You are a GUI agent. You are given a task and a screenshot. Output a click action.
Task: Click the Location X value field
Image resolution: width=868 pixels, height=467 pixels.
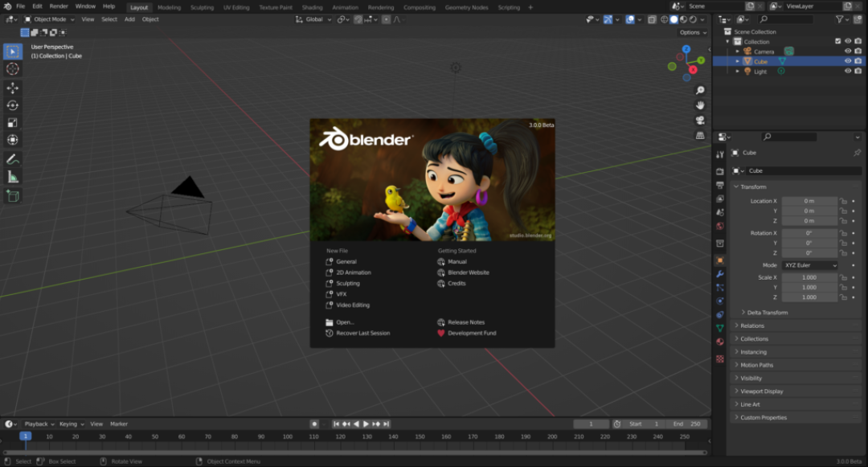tap(809, 202)
